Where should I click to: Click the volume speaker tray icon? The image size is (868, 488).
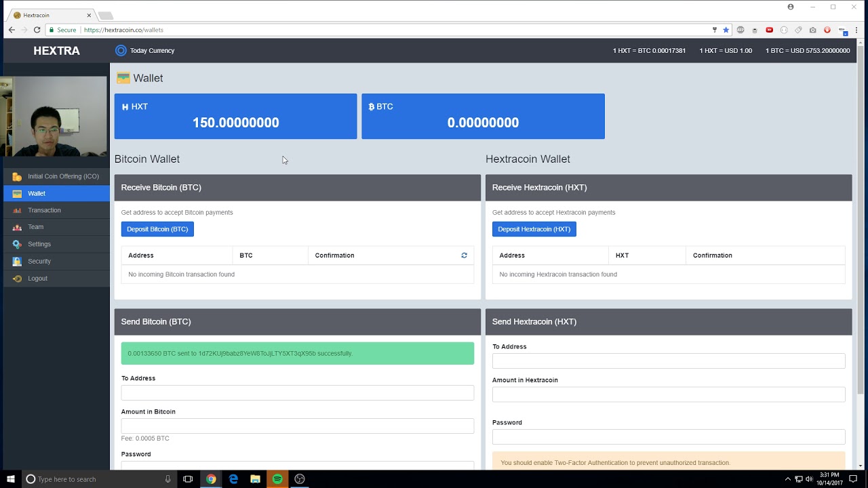click(809, 479)
